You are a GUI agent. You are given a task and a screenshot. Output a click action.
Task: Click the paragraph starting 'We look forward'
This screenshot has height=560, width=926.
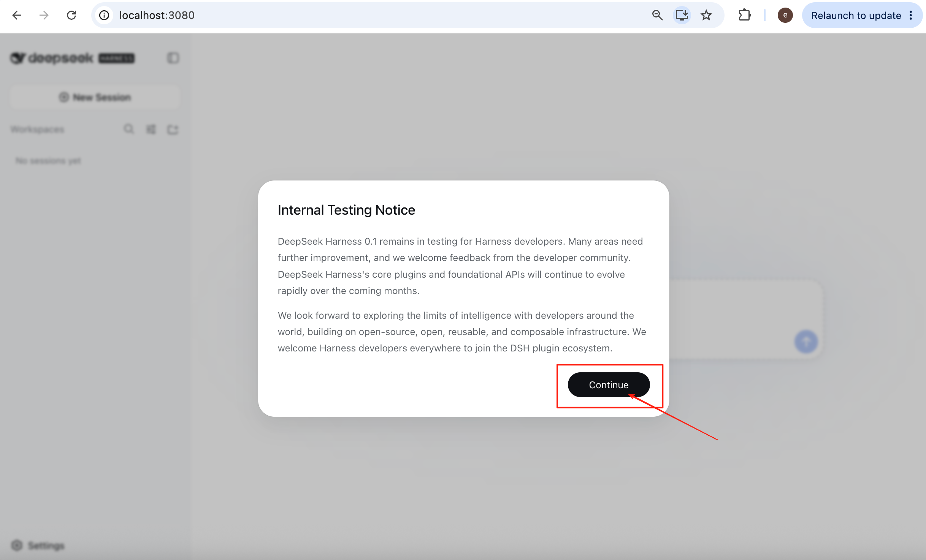tap(462, 332)
